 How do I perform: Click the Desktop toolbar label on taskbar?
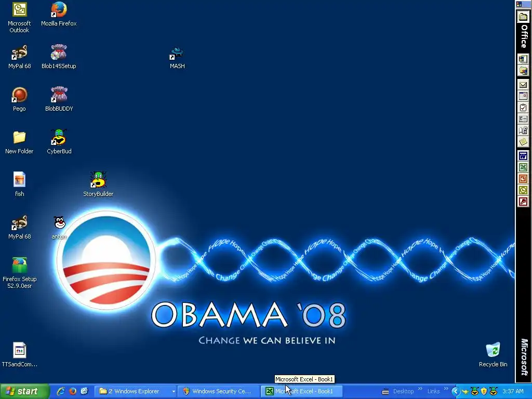click(x=403, y=391)
